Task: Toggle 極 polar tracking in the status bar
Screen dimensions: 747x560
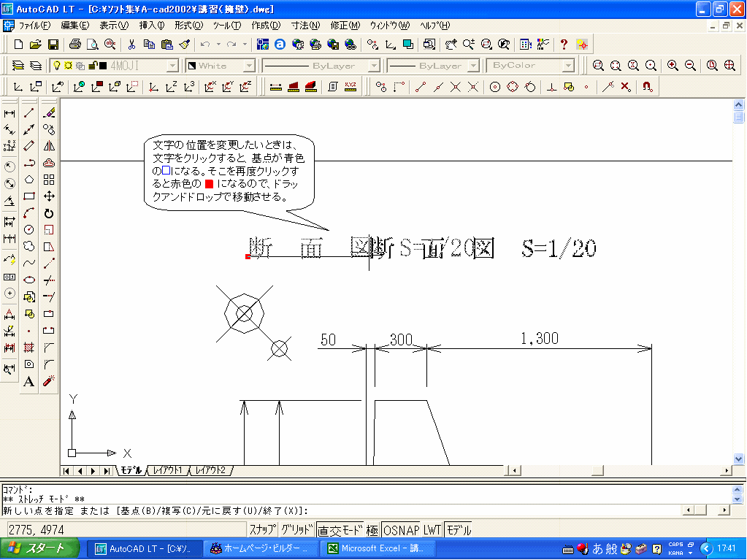Action: tap(372, 529)
